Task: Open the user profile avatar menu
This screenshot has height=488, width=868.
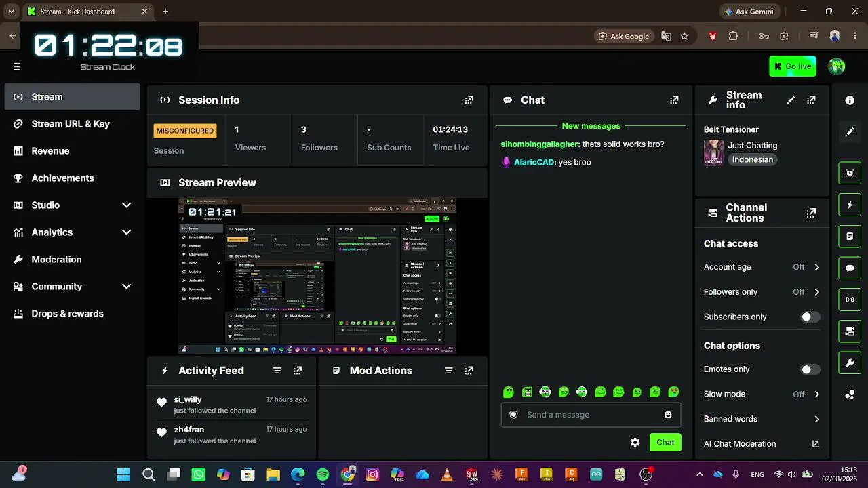Action: tap(837, 66)
